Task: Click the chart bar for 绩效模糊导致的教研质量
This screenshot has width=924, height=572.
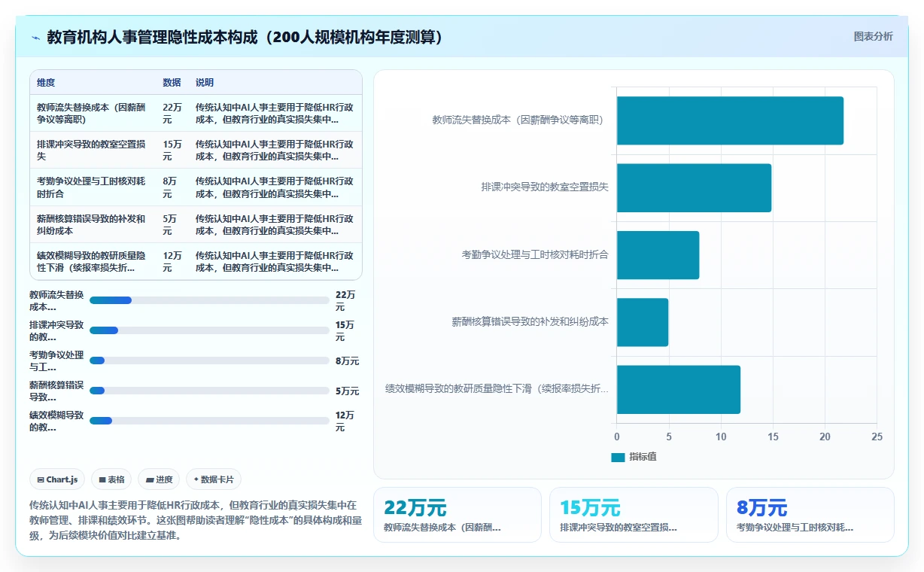Action: pyautogui.click(x=679, y=389)
